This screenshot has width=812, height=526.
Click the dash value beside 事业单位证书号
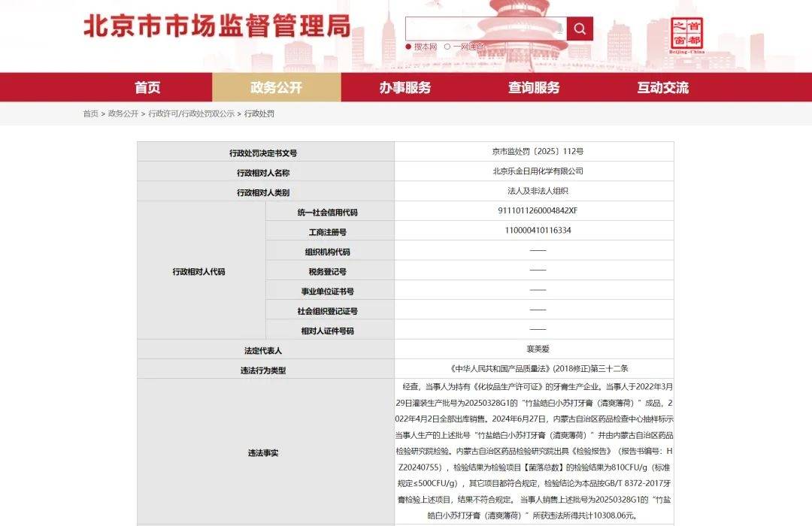[x=538, y=289]
